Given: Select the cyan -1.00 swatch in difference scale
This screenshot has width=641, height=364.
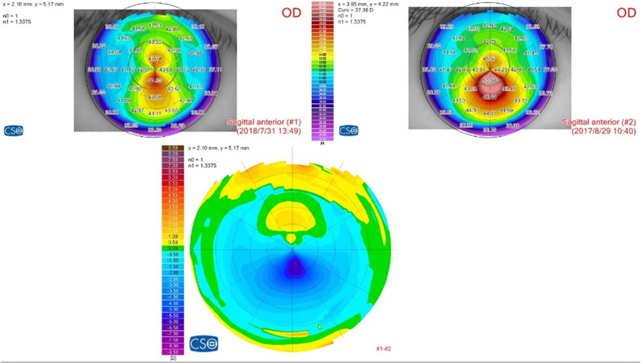Looking at the screenshot, I should click(173, 260).
